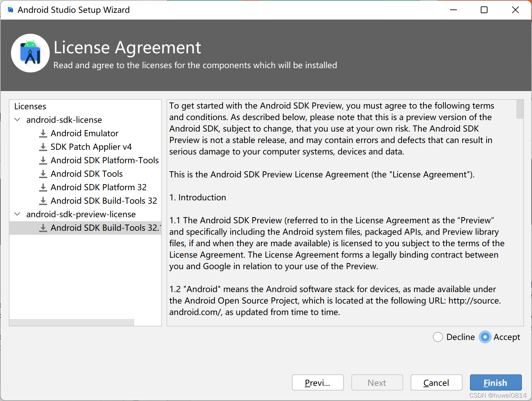
Task: Collapse the android-sdk-license tree node
Action: (x=18, y=120)
